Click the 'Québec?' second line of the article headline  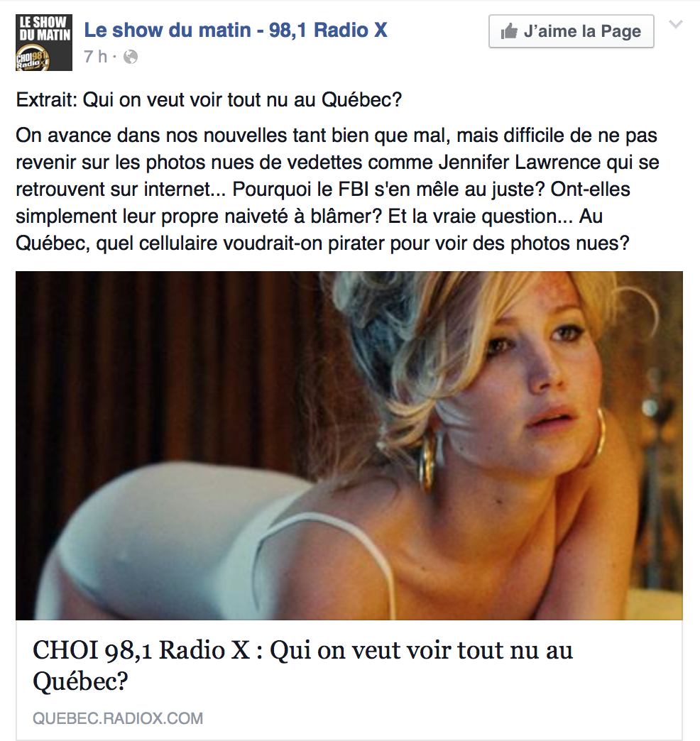coord(80,681)
